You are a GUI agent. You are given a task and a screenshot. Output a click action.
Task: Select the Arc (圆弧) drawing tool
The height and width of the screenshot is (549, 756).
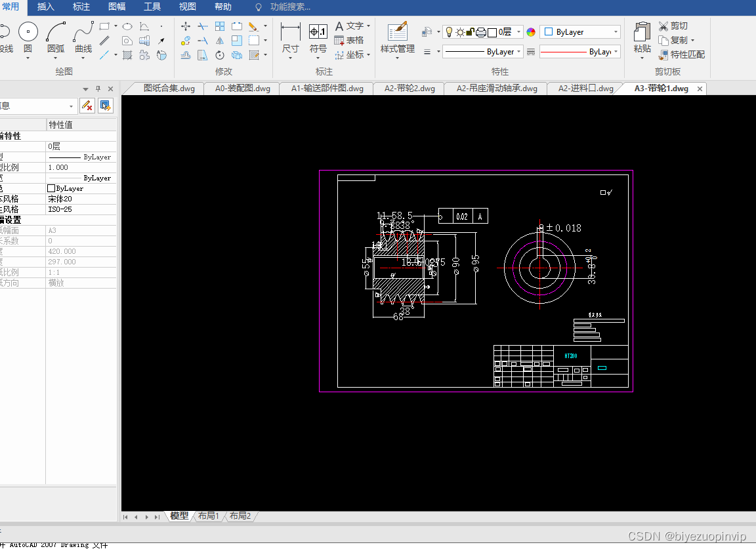(x=56, y=37)
